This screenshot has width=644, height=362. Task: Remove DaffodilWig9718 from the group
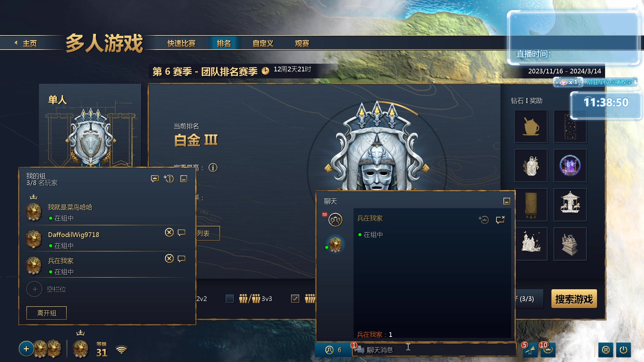tap(169, 232)
